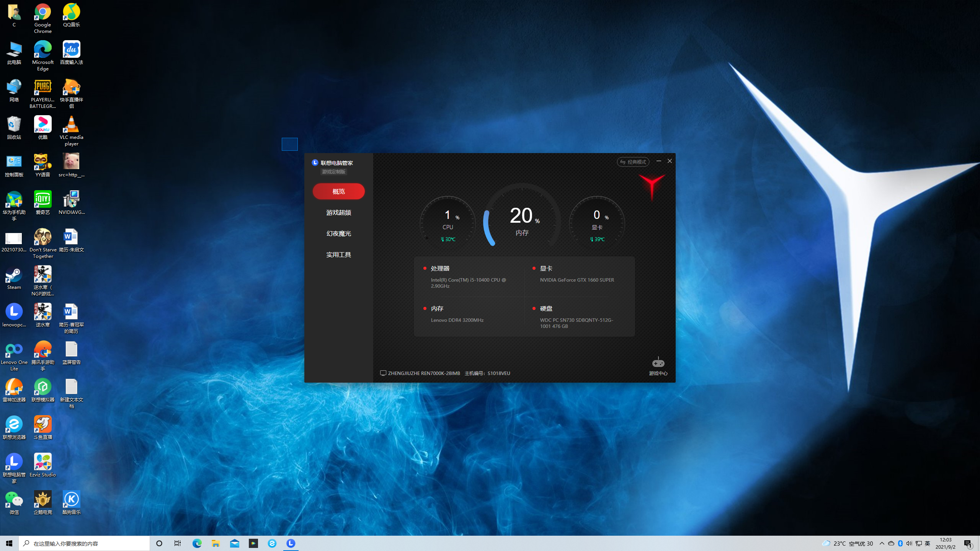Switch to 经典模式 classic mode
980x551 pixels.
tap(633, 162)
